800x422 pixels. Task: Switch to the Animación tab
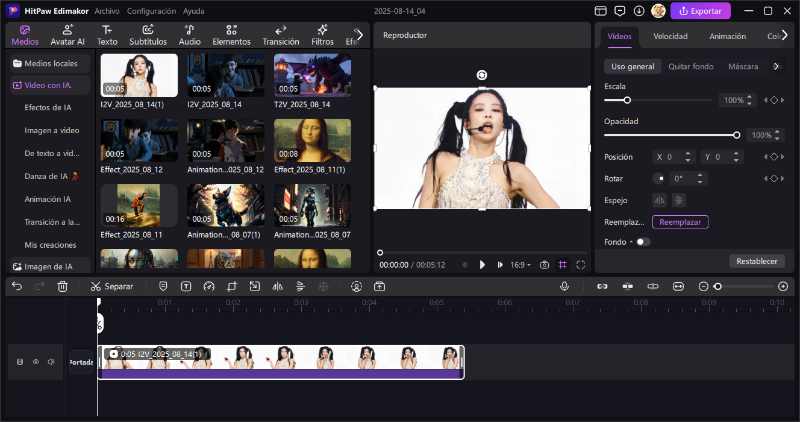728,36
